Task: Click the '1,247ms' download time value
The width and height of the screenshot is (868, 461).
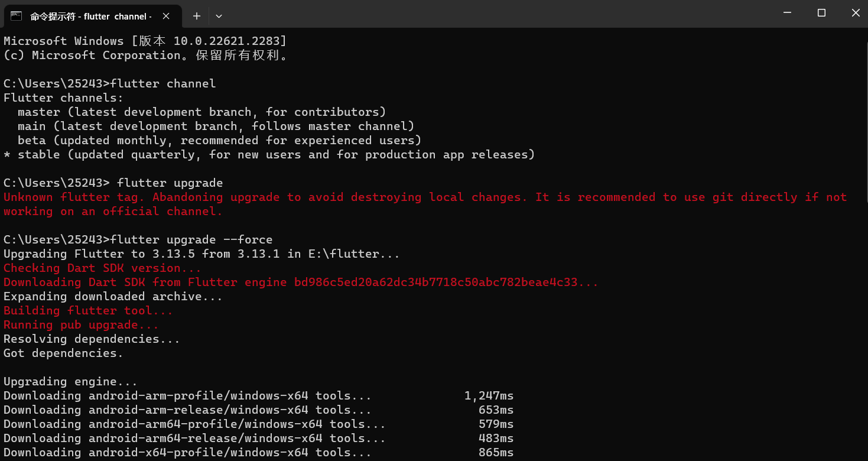Action: [x=489, y=396]
